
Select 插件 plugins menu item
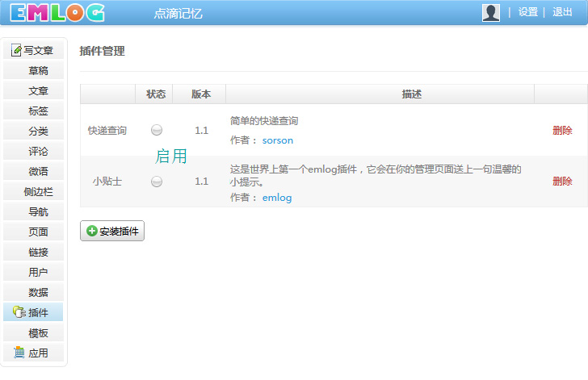(x=38, y=313)
